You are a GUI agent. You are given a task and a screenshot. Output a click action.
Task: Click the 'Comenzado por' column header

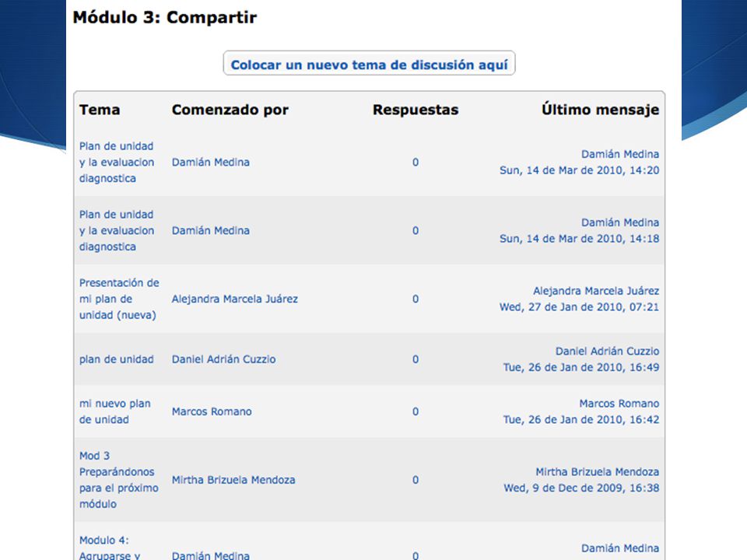click(230, 110)
